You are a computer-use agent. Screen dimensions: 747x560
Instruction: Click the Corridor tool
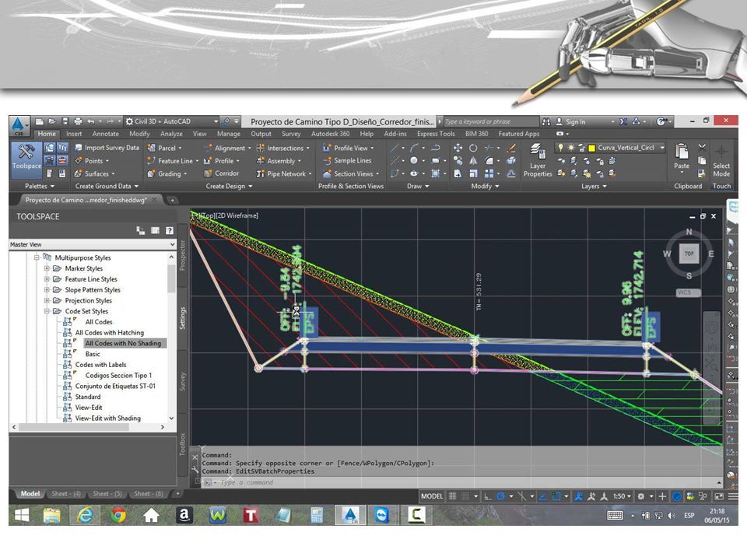pyautogui.click(x=222, y=173)
